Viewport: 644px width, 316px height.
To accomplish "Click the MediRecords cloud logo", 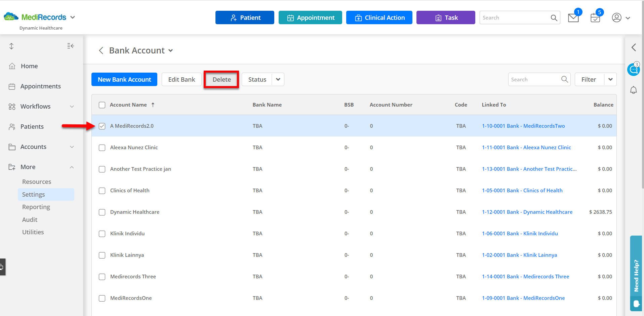I will 11,16.
